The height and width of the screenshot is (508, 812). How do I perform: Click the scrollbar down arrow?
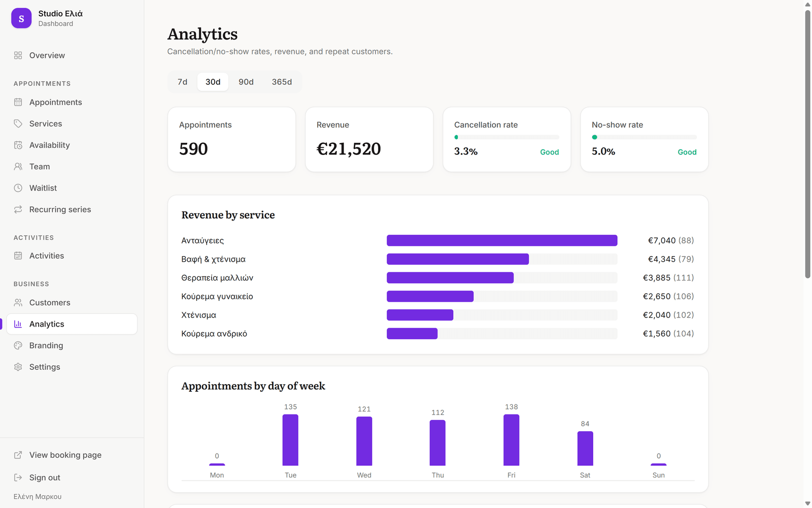[807, 503]
